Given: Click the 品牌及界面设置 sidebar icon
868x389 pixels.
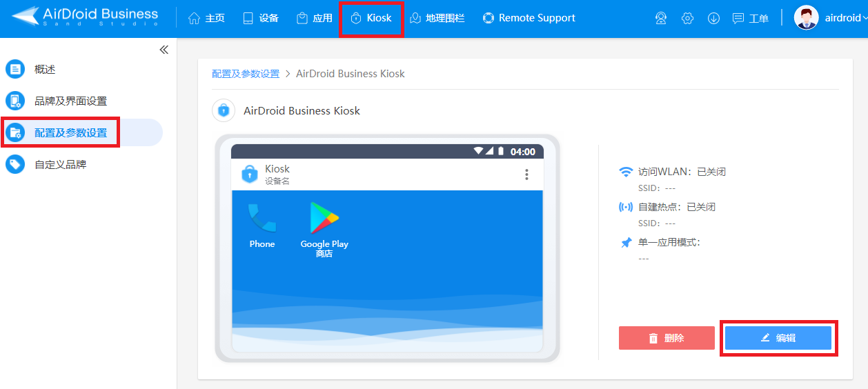Looking at the screenshot, I should pyautogui.click(x=15, y=101).
